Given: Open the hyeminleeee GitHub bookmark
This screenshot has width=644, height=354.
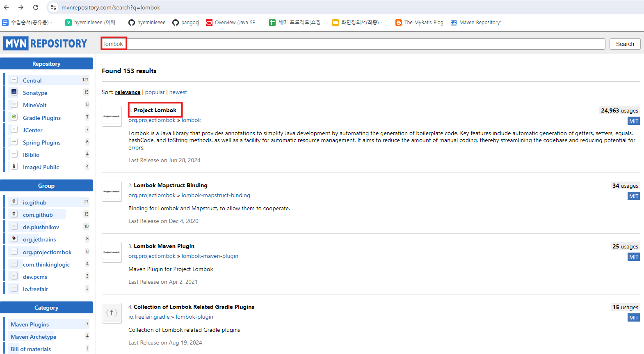Looking at the screenshot, I should coord(147,23).
